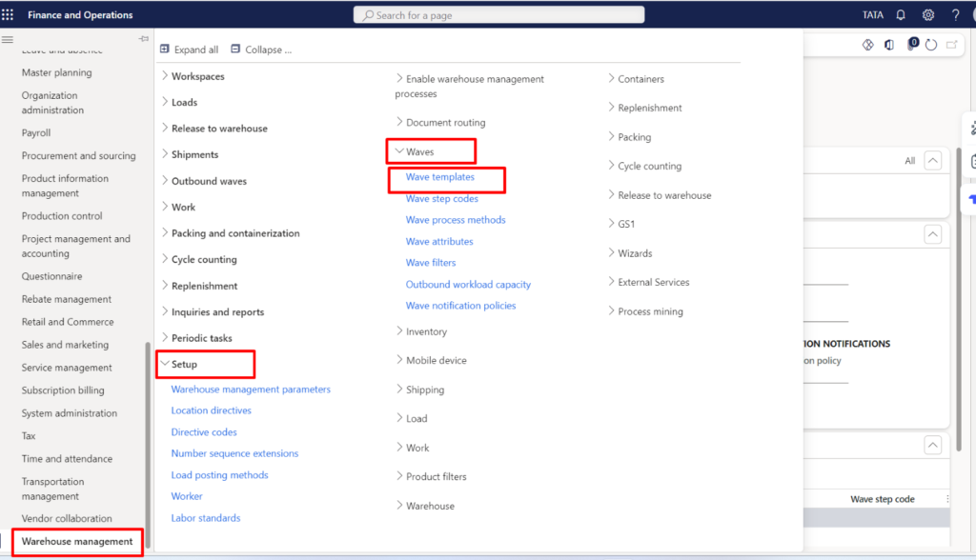
Task: Click the Wave step code column header
Action: point(882,499)
